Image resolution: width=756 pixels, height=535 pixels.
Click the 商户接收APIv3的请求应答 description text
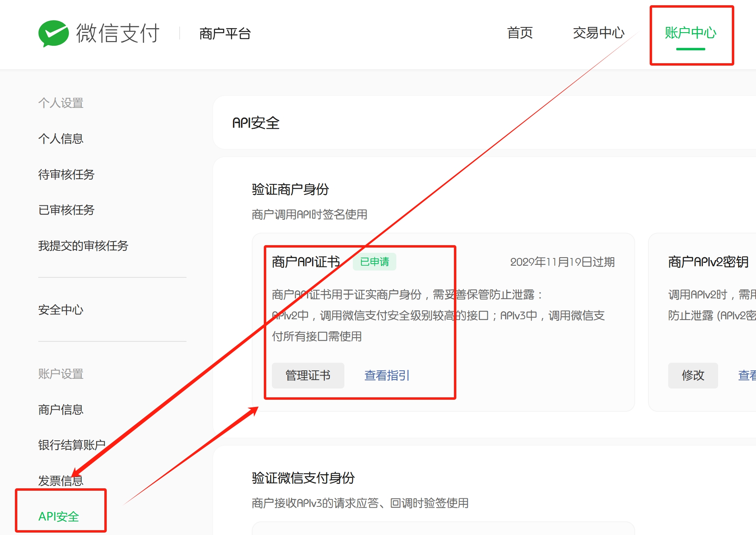tap(360, 503)
